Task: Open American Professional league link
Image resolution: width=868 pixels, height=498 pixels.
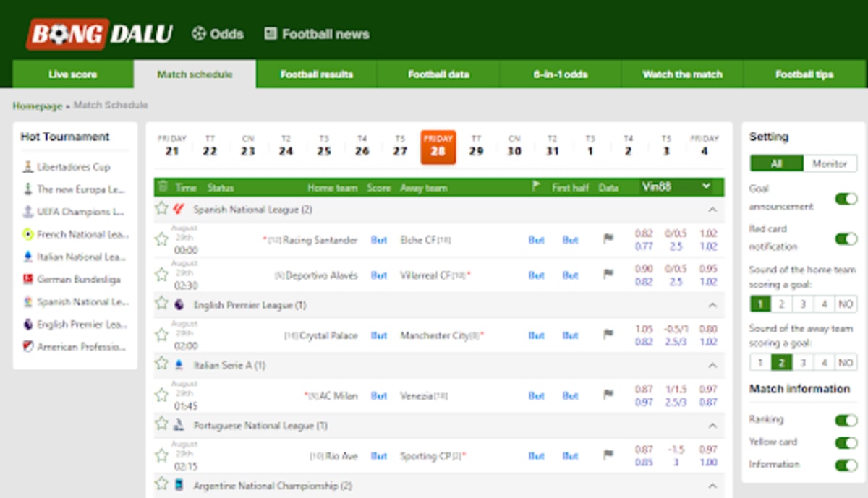Action: coord(81,347)
